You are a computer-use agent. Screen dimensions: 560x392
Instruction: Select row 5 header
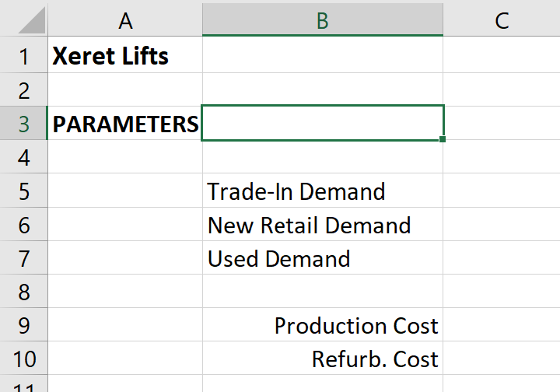click(x=23, y=191)
